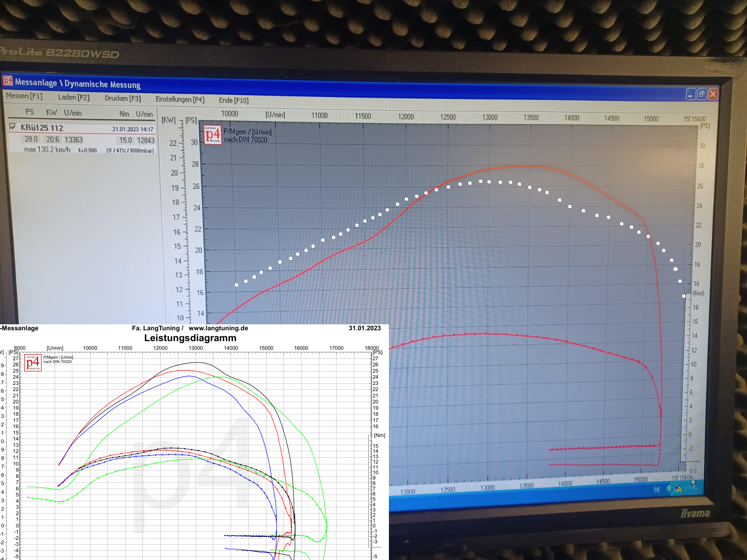Image resolution: width=747 pixels, height=560 pixels.
Task: Click the network warning tray icon
Action: (x=677, y=489)
